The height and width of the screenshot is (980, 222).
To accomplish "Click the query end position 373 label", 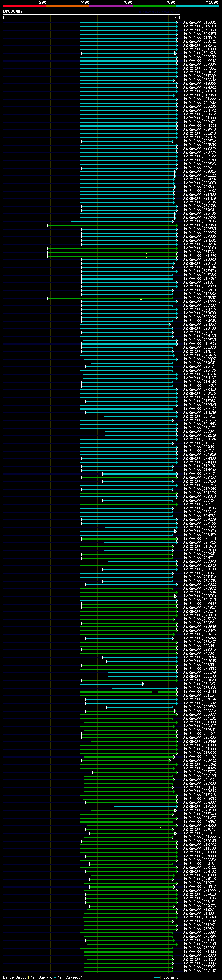I will coord(175,17).
